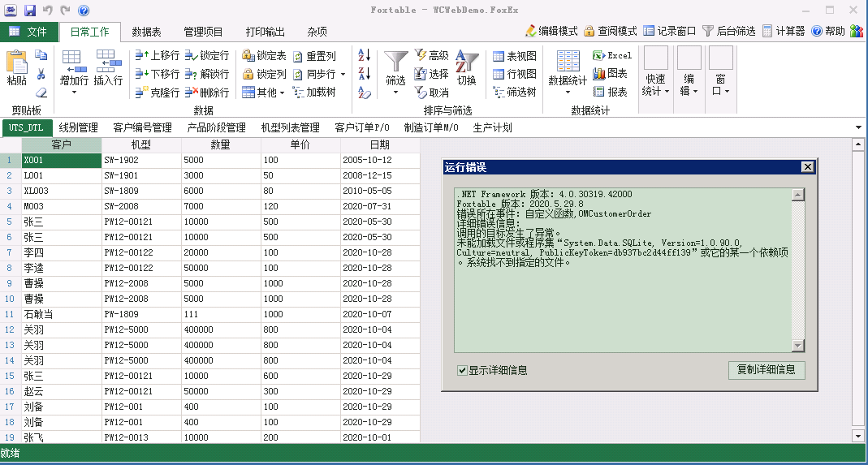This screenshot has width=868, height=465.
Task: Toggle 查阅模式 view mode
Action: pyautogui.click(x=589, y=31)
